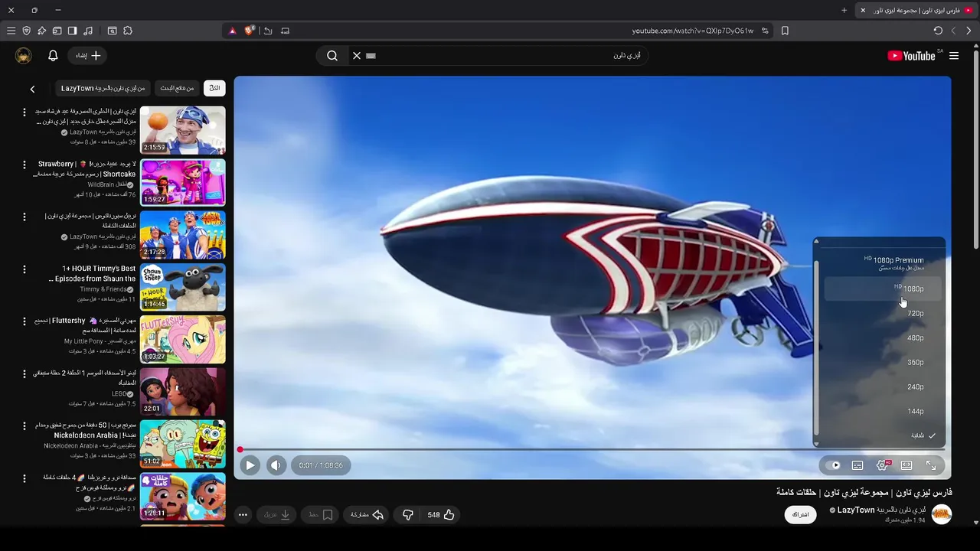Open the YouTube guide hamburger menu
Image resolution: width=980 pixels, height=551 pixels.
(x=954, y=55)
